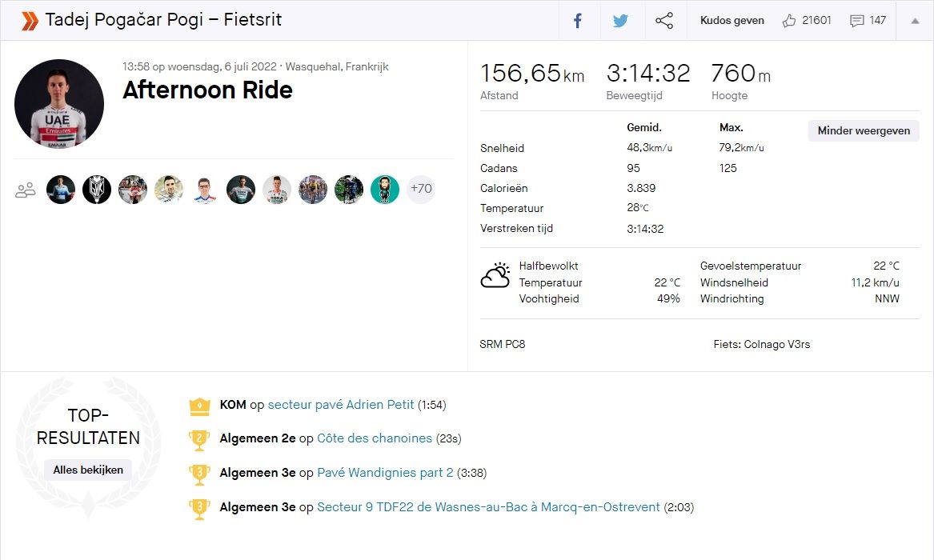Click the first athlete avatar in the row
This screenshot has height=560, width=934.
pos(60,189)
